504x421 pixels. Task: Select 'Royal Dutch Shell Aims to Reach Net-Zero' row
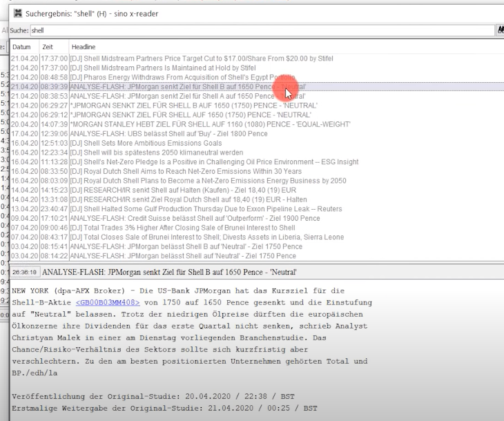[x=257, y=171]
